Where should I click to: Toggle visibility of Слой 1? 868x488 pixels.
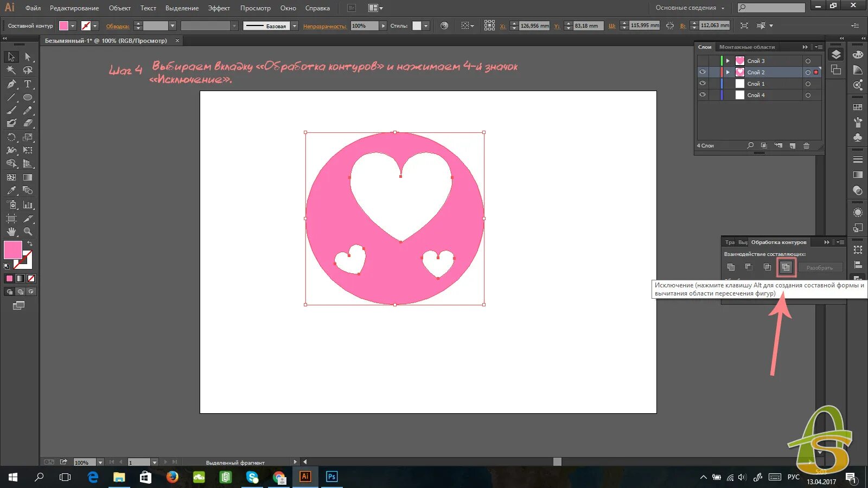[703, 84]
